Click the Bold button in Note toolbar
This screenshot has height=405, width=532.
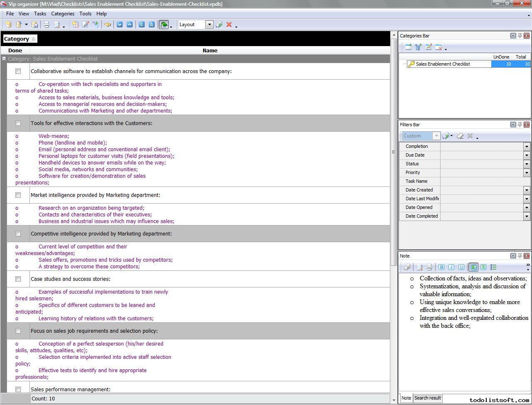[x=441, y=268]
